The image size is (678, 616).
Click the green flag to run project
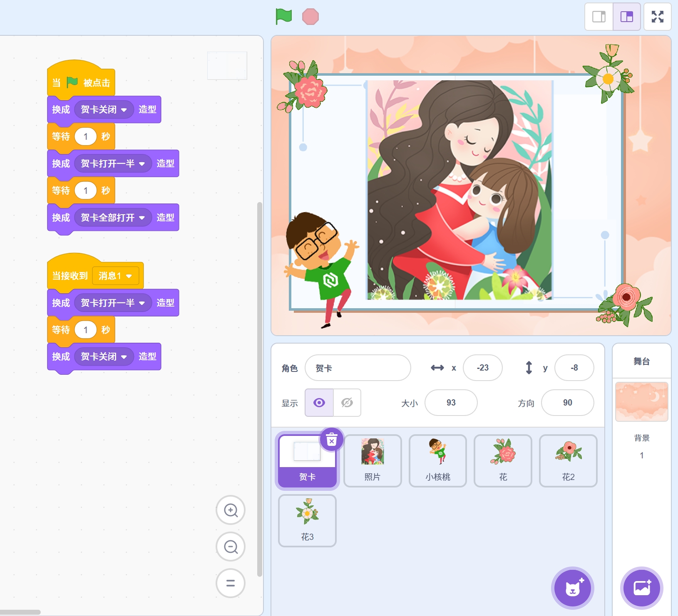click(284, 17)
